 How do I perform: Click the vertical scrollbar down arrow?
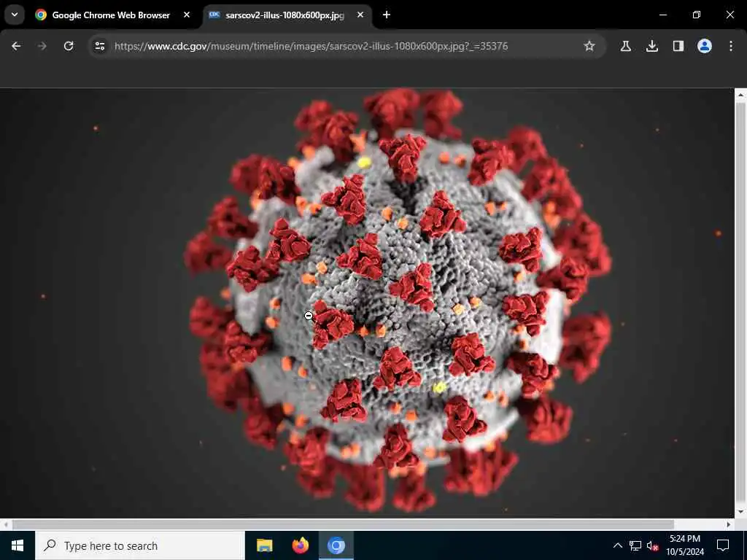(740, 512)
